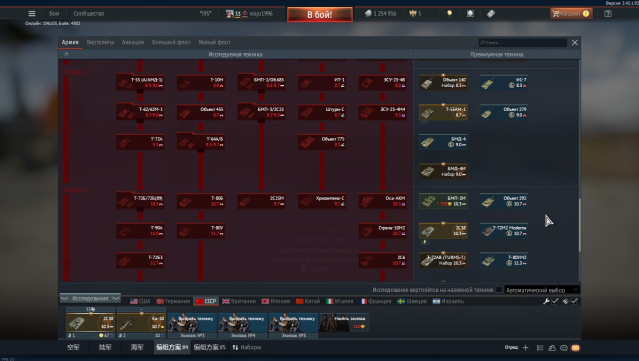Click the research tree vertical scrollbar

pos(579,225)
